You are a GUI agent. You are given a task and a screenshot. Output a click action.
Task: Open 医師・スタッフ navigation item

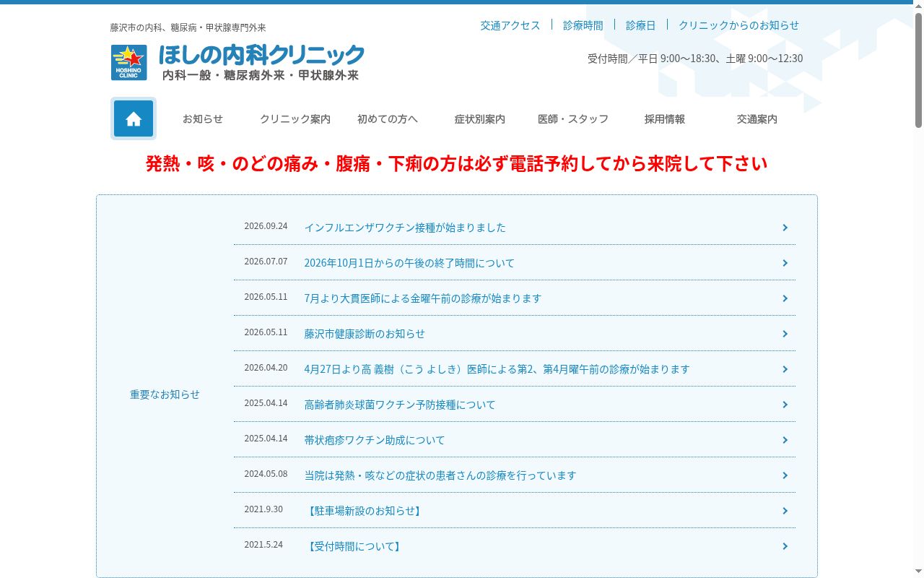coord(573,119)
